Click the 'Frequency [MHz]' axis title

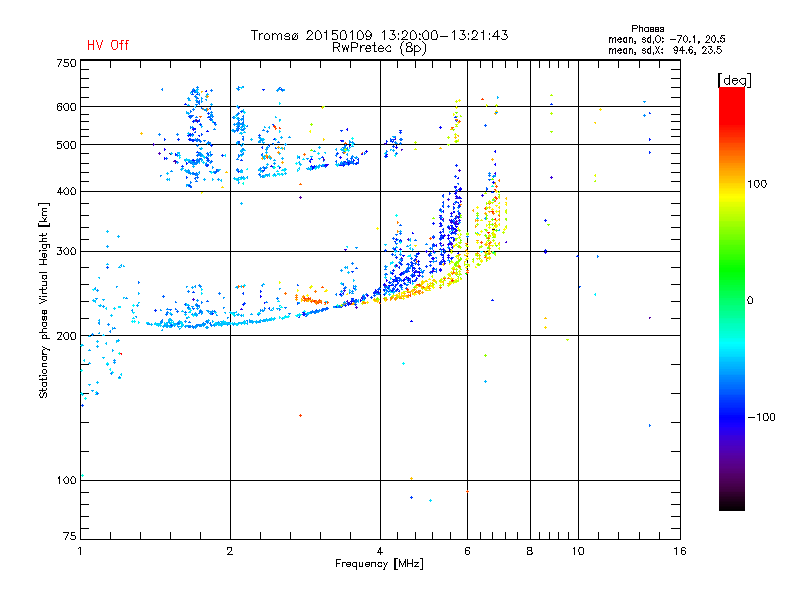[x=379, y=564]
